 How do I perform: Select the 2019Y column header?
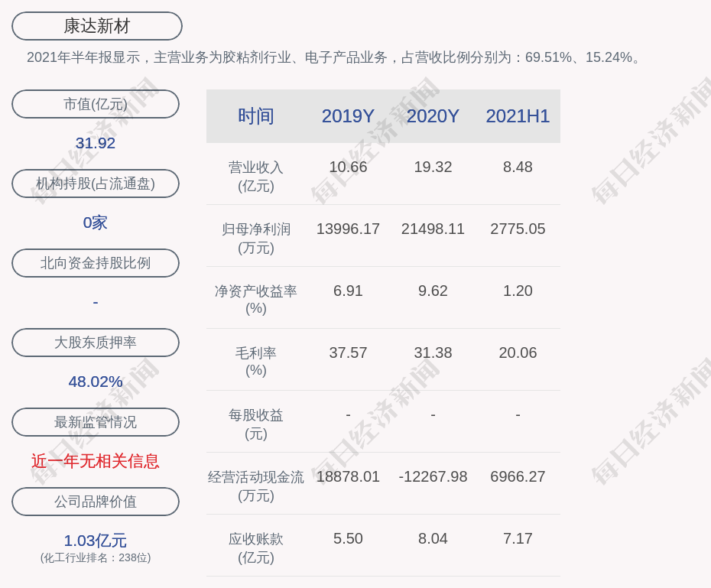point(348,116)
